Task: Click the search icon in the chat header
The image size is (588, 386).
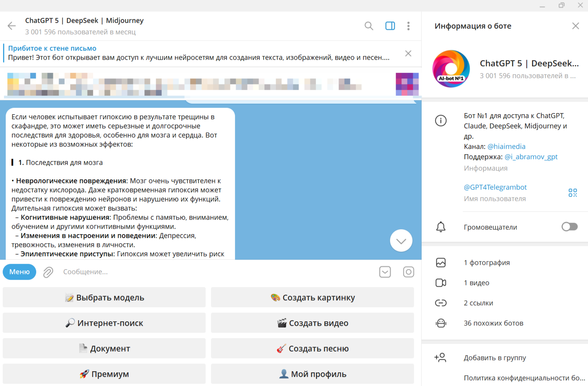Action: point(369,26)
